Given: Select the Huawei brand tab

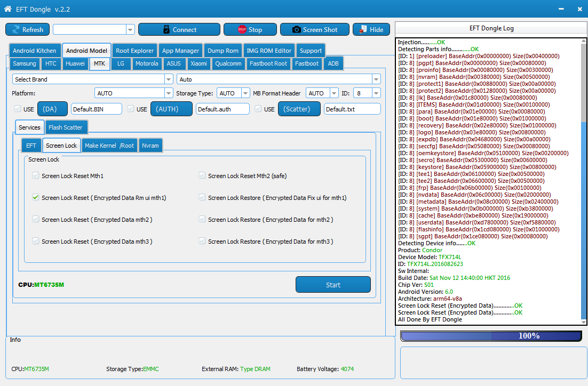Looking at the screenshot, I should (75, 63).
